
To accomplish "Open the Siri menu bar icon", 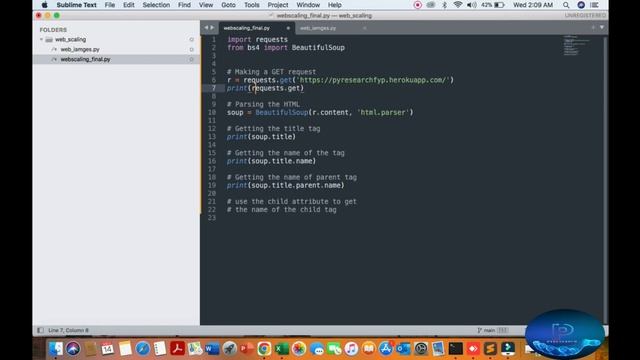I will (581, 5).
